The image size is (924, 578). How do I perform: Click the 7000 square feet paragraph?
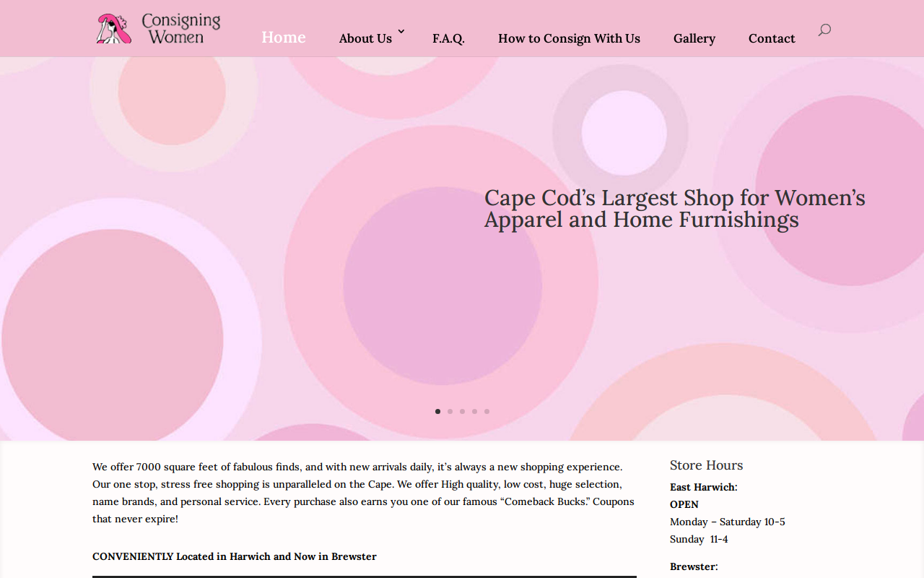pos(363,493)
